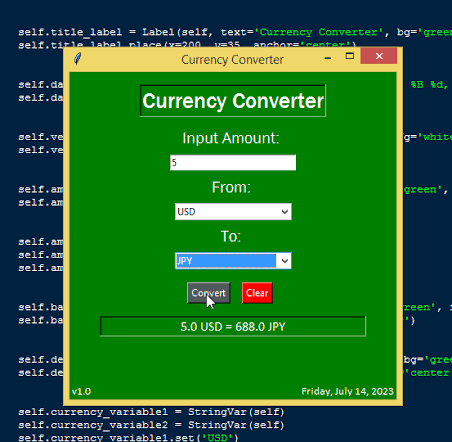
Task: Maximize the Currency Converter window
Action: click(350, 56)
